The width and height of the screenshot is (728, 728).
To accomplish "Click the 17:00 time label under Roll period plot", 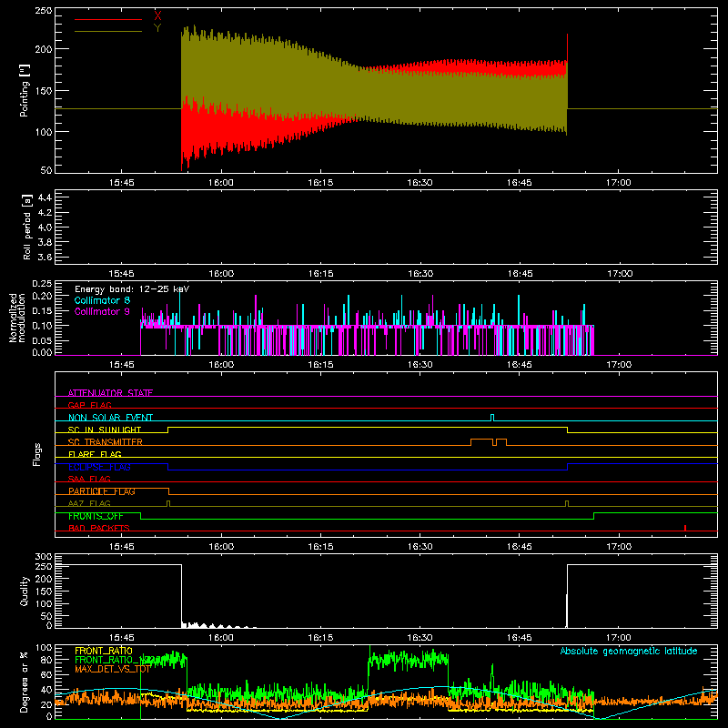I will pyautogui.click(x=620, y=274).
